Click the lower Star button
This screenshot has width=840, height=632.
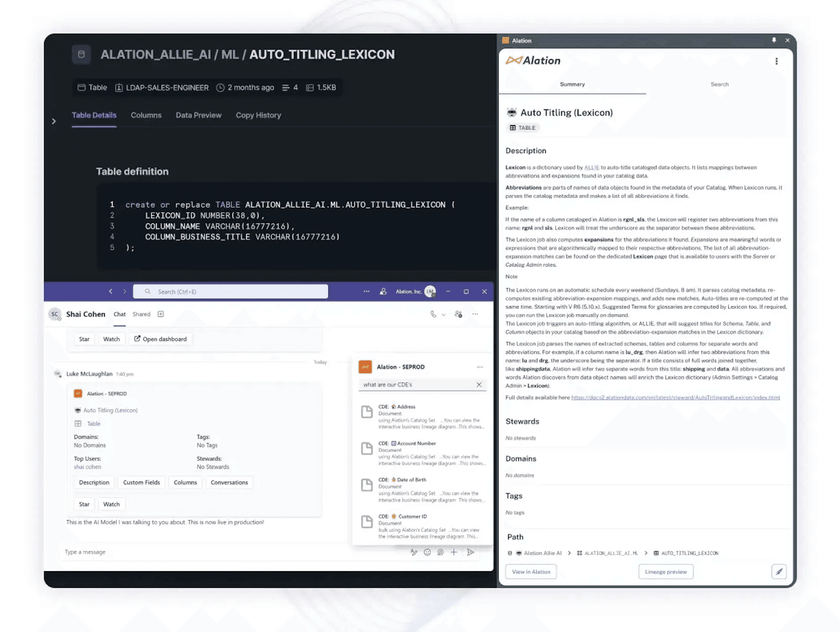click(x=84, y=504)
